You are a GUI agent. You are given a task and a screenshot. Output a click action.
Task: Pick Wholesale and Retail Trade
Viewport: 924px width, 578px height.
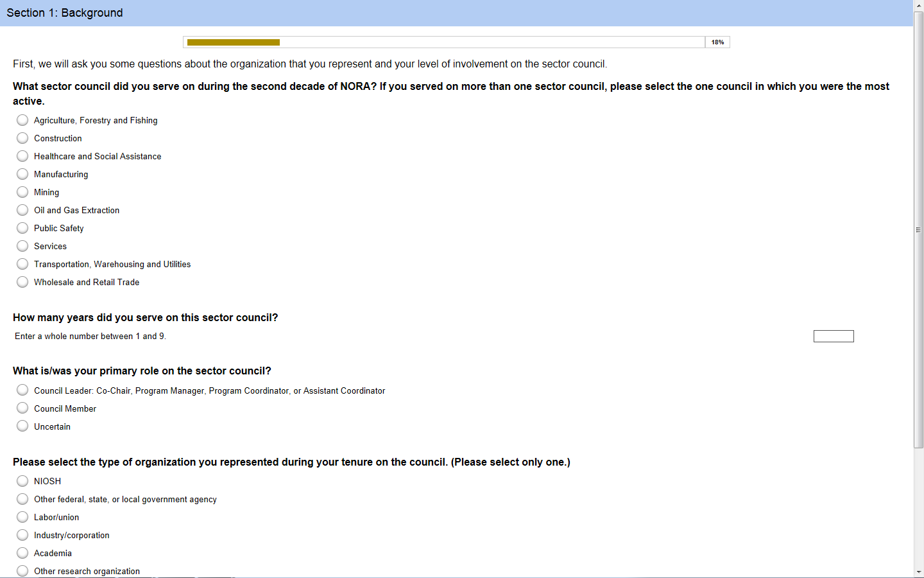pyautogui.click(x=22, y=282)
